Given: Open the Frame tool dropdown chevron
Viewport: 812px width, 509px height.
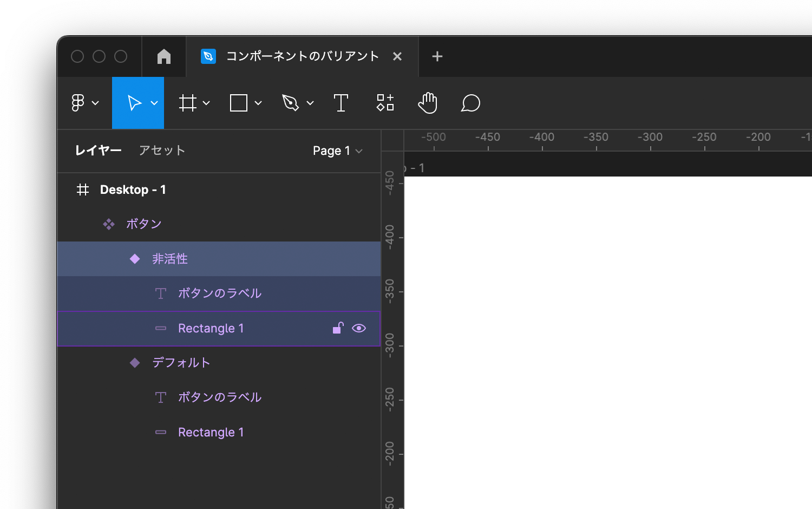Looking at the screenshot, I should pos(206,103).
